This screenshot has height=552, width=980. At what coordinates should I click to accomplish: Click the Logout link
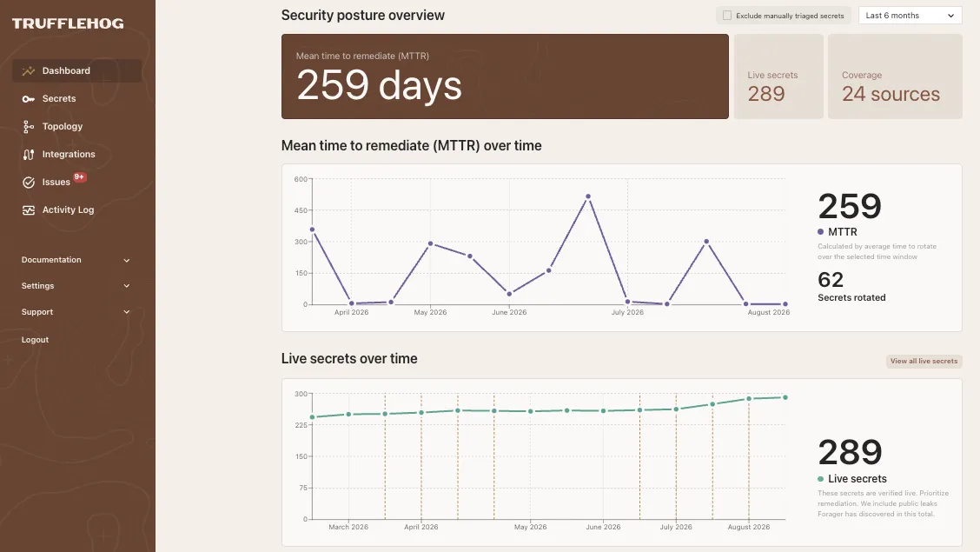tap(35, 340)
